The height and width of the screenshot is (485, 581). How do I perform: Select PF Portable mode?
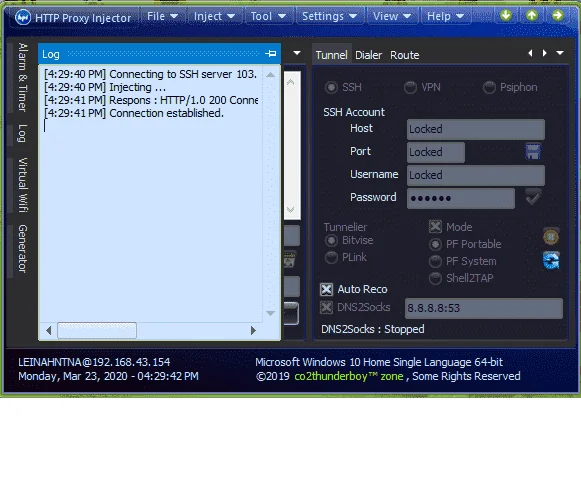(435, 244)
